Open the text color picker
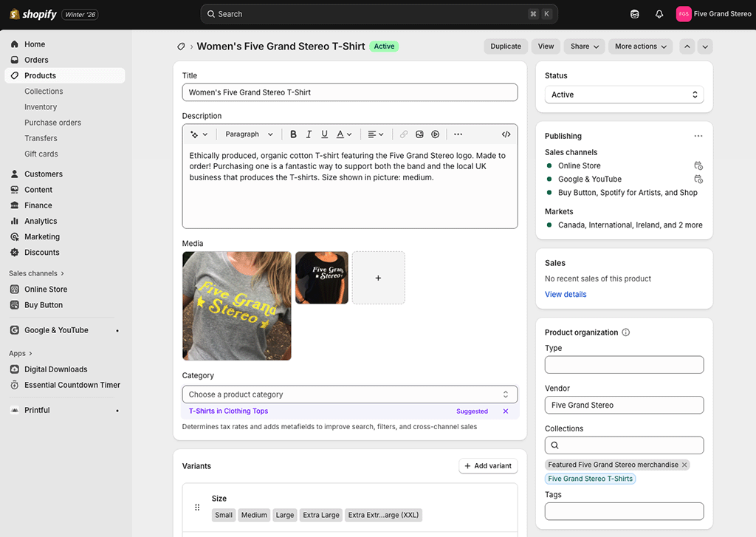The image size is (756, 537). 341,134
